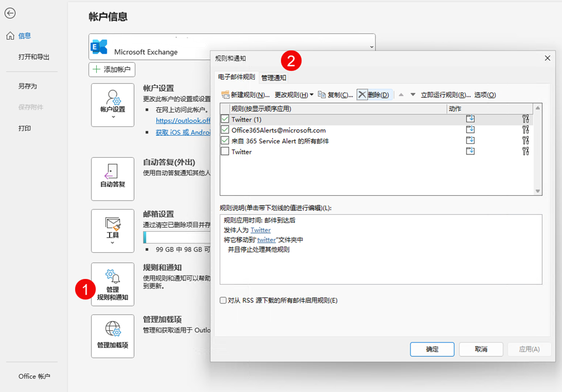Close the 规则和通知 dialog
The height and width of the screenshot is (392, 562).
[x=547, y=58]
